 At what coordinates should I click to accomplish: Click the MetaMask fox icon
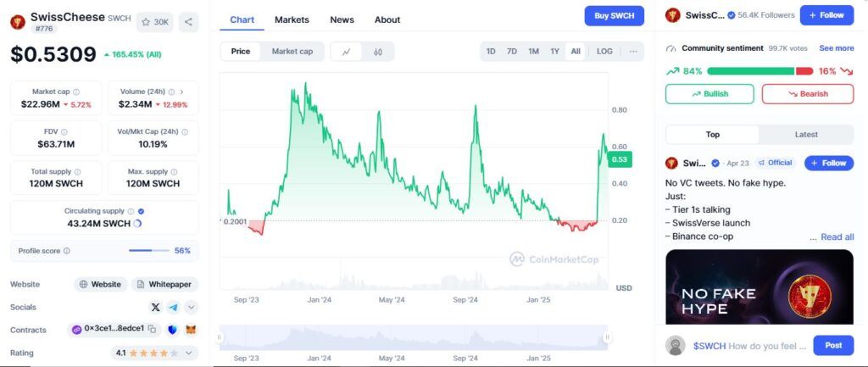pos(191,330)
